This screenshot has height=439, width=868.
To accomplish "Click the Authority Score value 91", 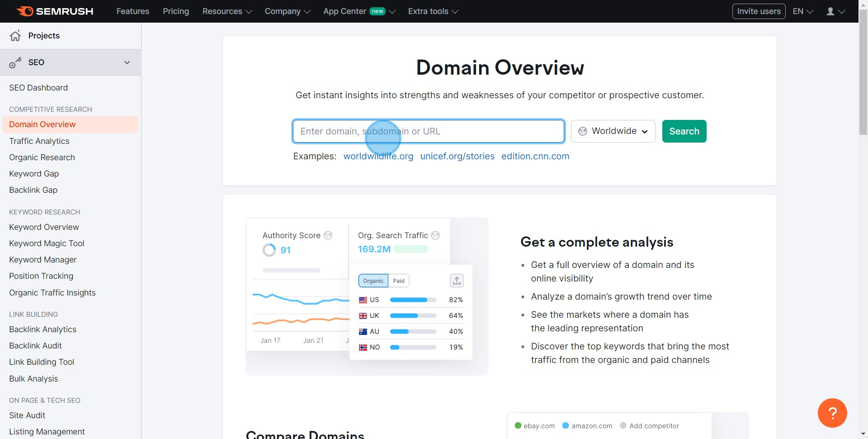I will pyautogui.click(x=286, y=250).
